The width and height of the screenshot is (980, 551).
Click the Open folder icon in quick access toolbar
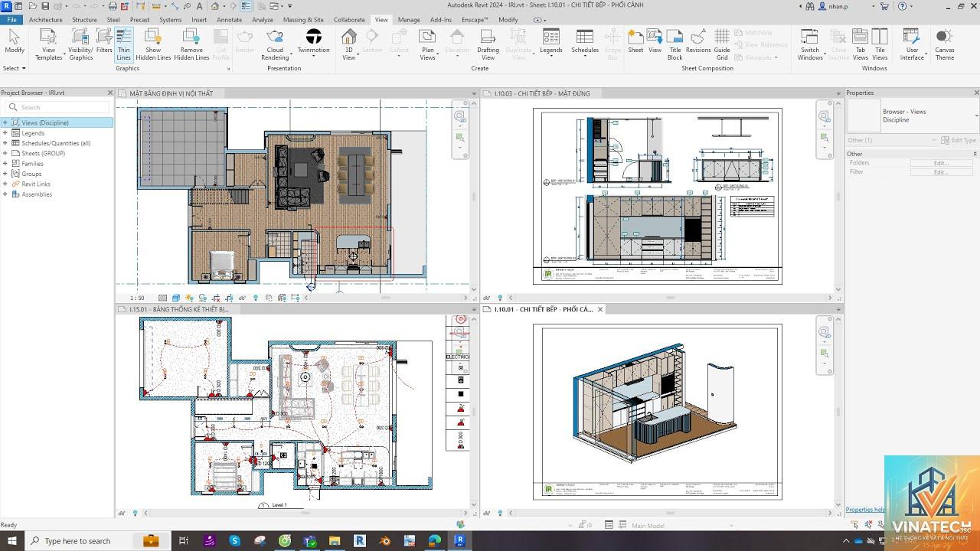pyautogui.click(x=31, y=6)
